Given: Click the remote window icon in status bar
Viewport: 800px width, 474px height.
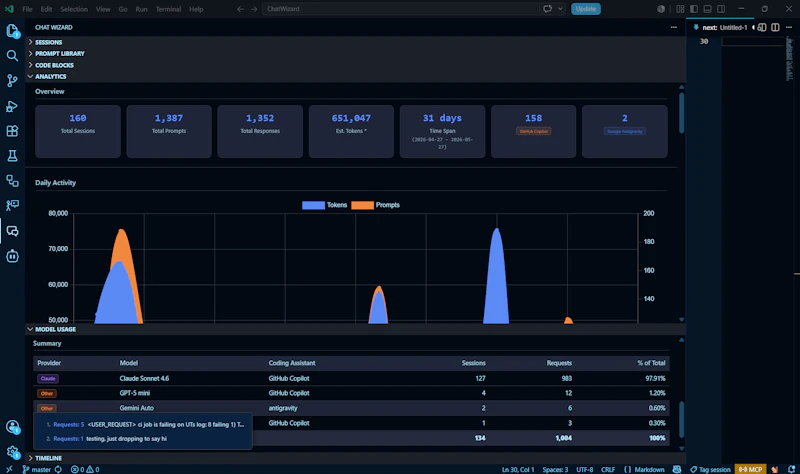Looking at the screenshot, I should [9, 469].
